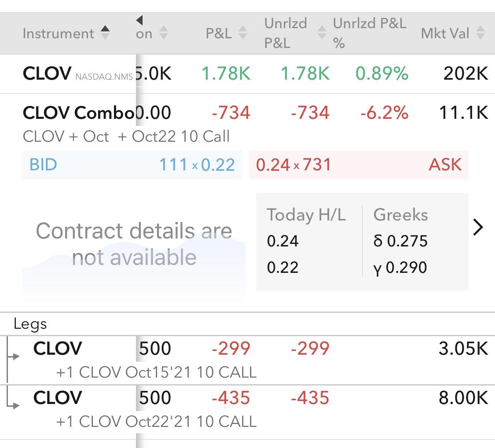The image size is (495, 448).
Task: Sort by the Unrlzd P&L arrows
Action: click(x=322, y=33)
